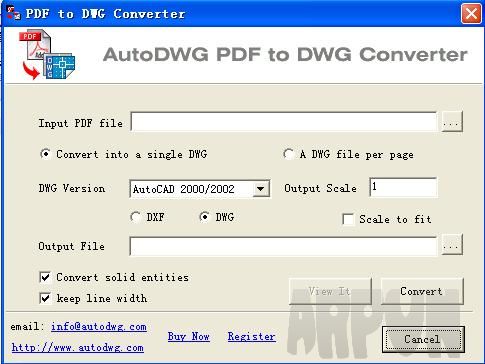Click the Output File text field
Viewport: 485px width, 364px height.
[x=283, y=246]
